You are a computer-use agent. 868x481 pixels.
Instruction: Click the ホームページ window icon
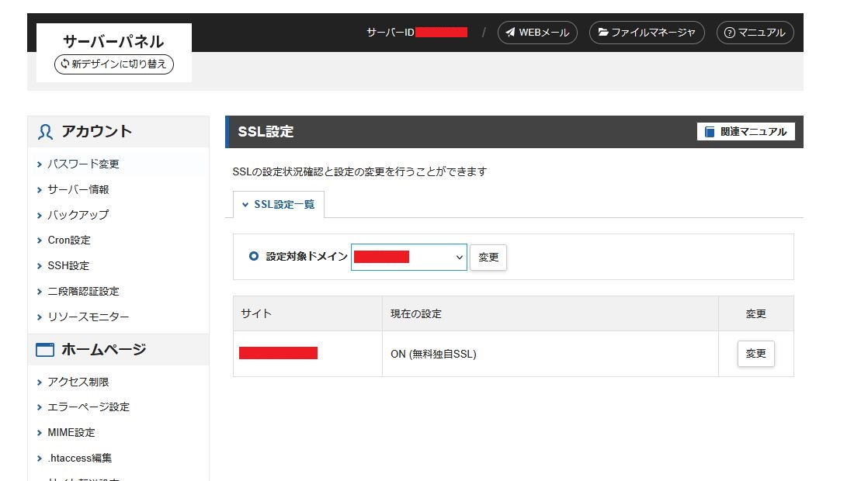coord(45,350)
